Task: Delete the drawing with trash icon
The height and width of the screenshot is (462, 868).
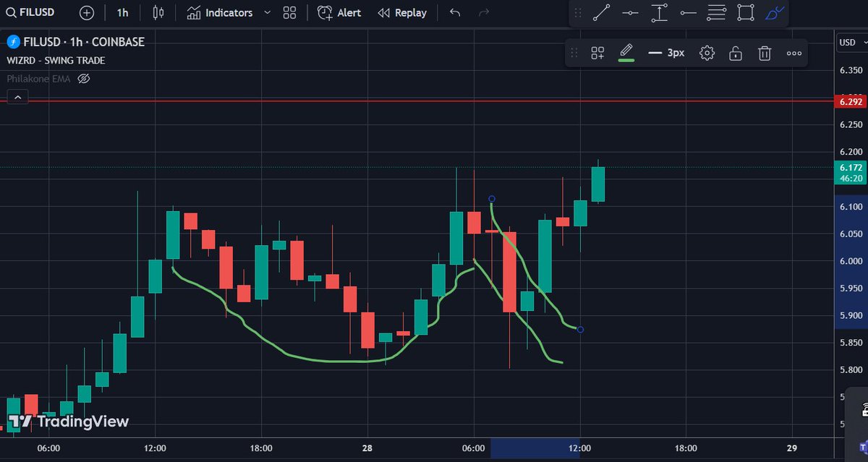Action: [x=765, y=52]
